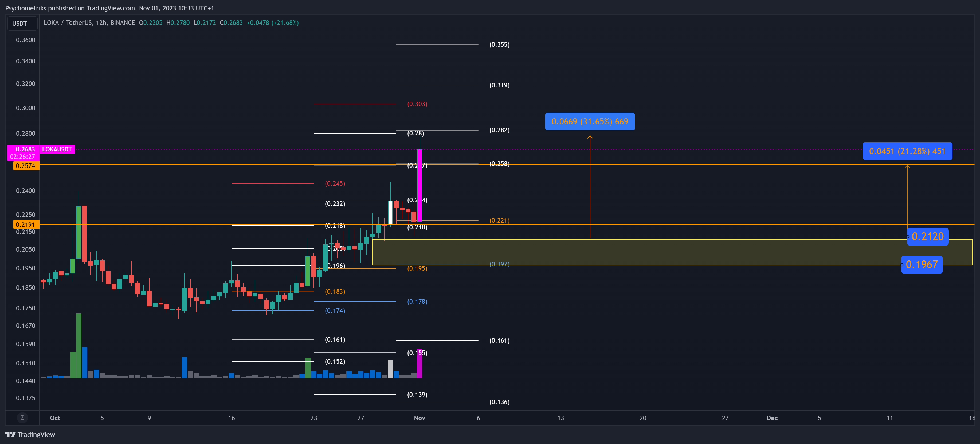
Task: Click the (0.319) level label
Action: tap(499, 85)
